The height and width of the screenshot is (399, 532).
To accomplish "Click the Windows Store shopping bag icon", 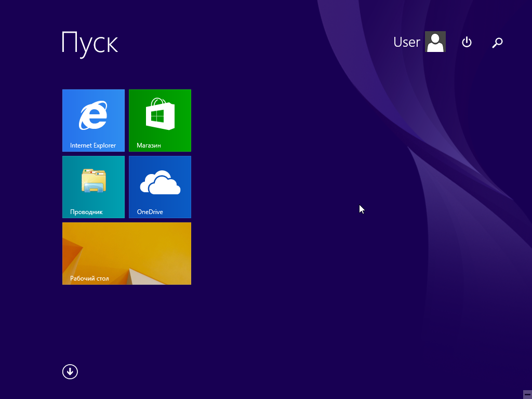I will (160, 114).
